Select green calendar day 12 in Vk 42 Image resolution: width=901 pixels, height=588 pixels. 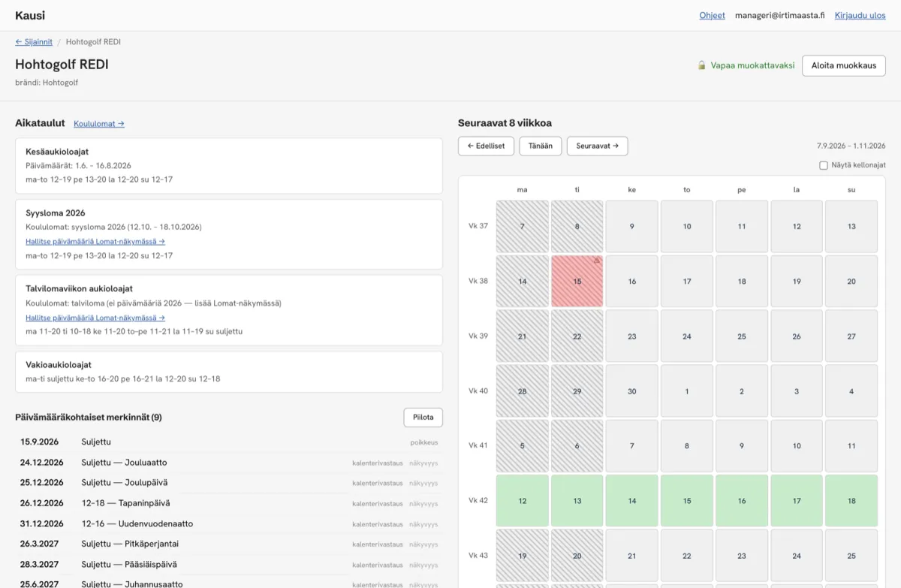click(522, 501)
